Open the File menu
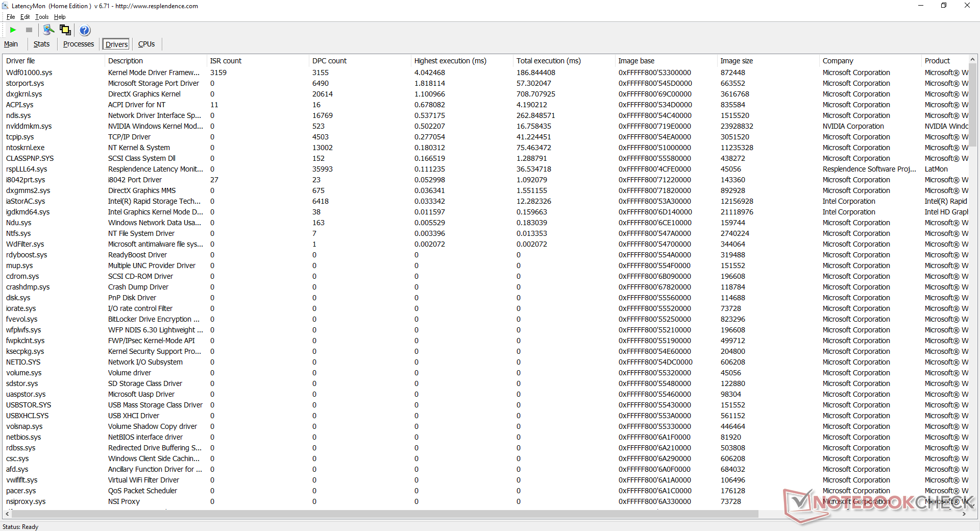This screenshot has height=531, width=980. click(11, 17)
